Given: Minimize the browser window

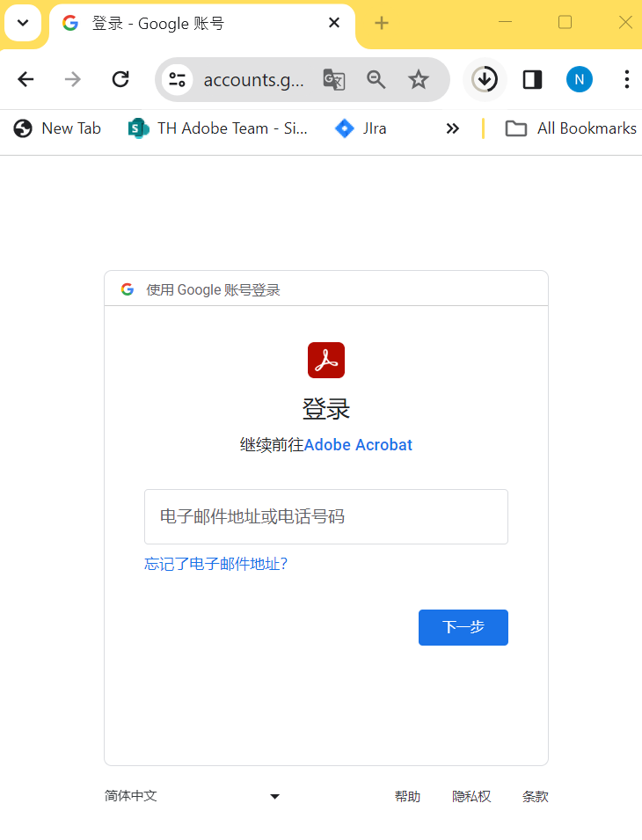Looking at the screenshot, I should [505, 22].
